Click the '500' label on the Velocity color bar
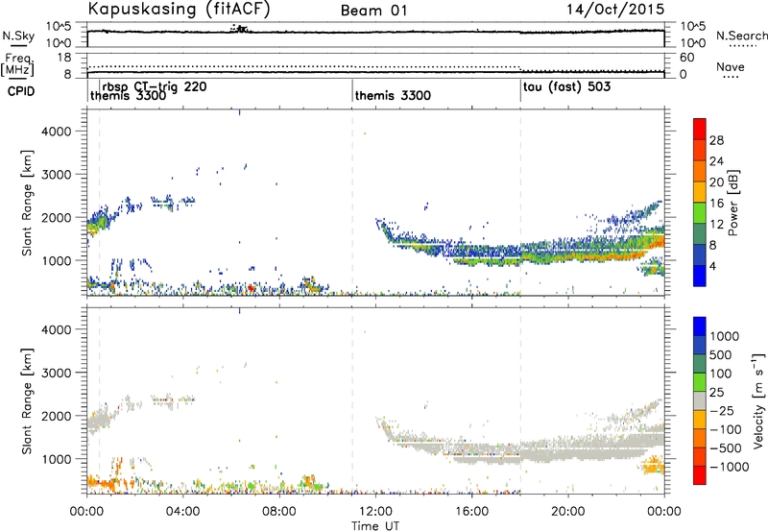This screenshot has width=768, height=532. click(x=721, y=354)
